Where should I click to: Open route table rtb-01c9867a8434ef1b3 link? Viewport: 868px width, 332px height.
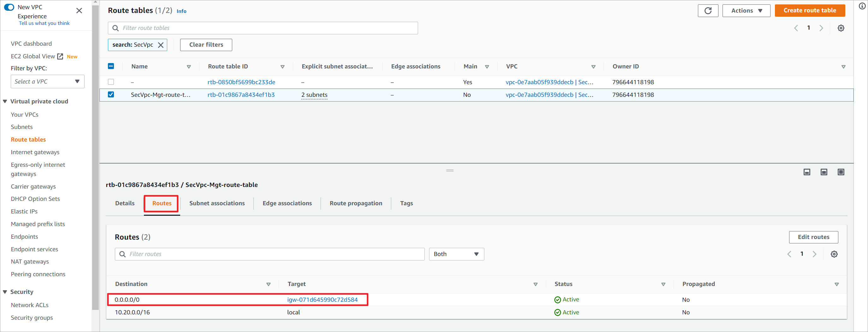click(x=241, y=95)
